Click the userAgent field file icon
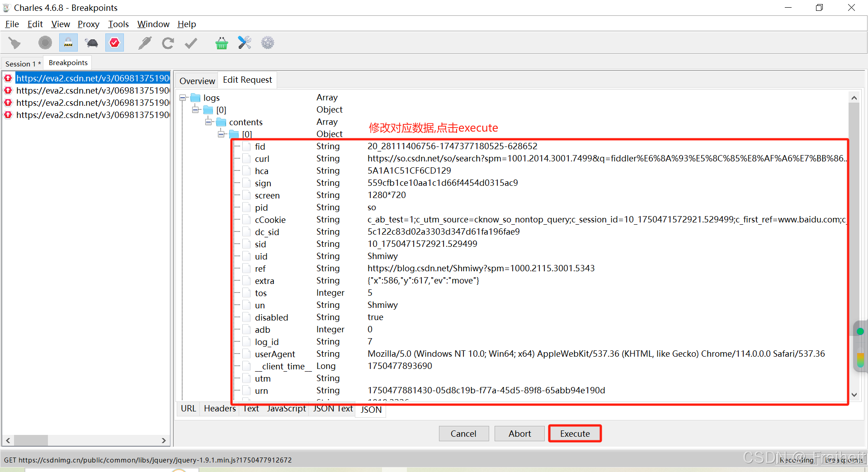Image resolution: width=868 pixels, height=472 pixels. pyautogui.click(x=247, y=354)
